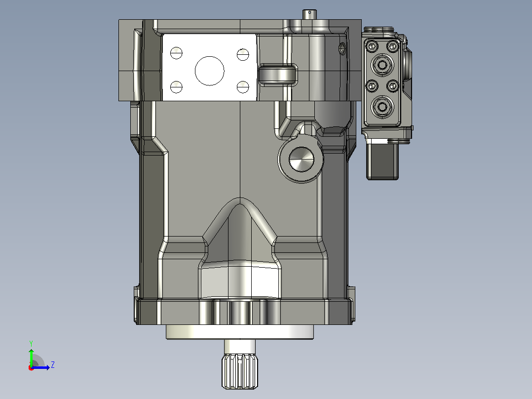Pick the upper-right slotted screw on the white flange
Viewport: 532px width, 399px height.
point(243,54)
